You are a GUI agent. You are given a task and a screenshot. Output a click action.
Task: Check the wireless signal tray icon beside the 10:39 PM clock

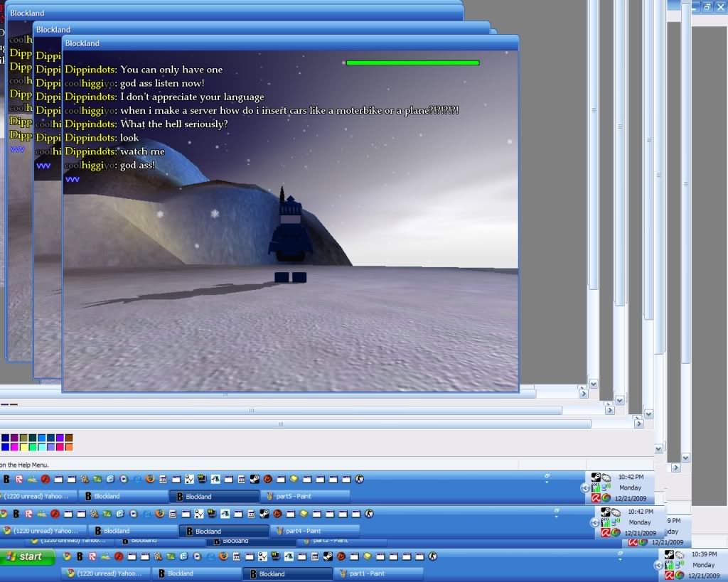pos(669,565)
